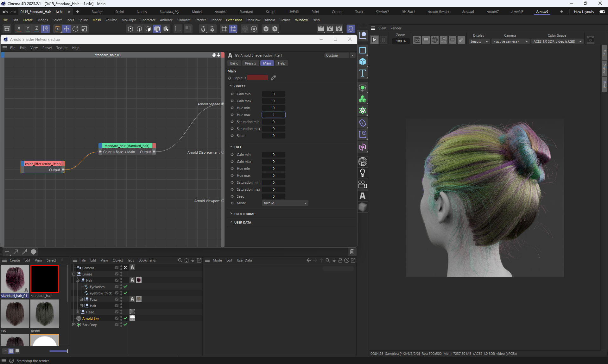This screenshot has width=608, height=364.
Task: Expand the PROCEDURAL section
Action: coord(244,214)
